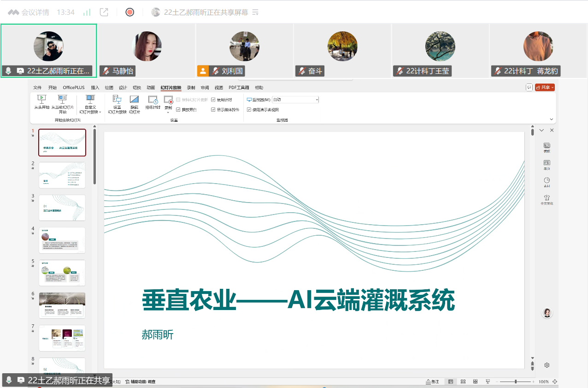
Task: Select participant 奋斗 video tile
Action: (x=342, y=51)
